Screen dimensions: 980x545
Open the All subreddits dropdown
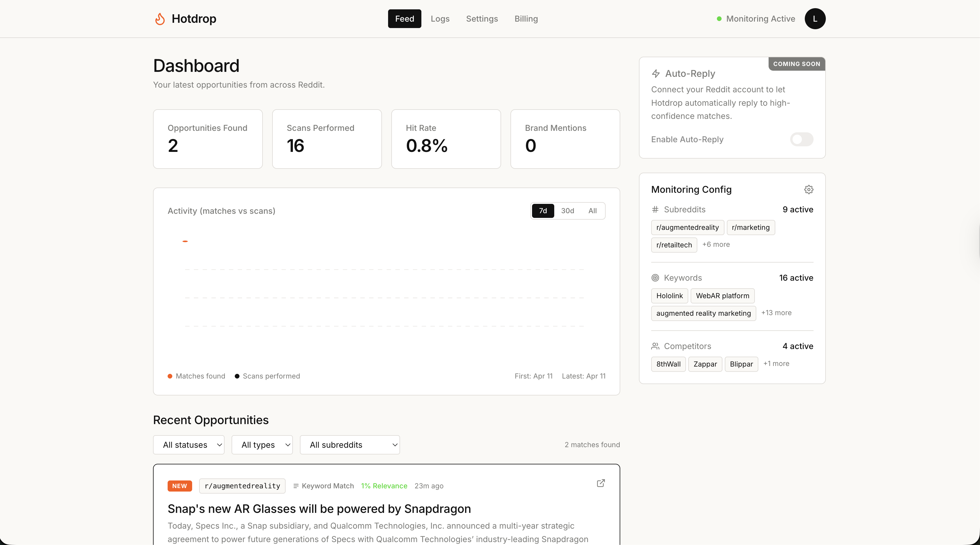[x=350, y=445]
